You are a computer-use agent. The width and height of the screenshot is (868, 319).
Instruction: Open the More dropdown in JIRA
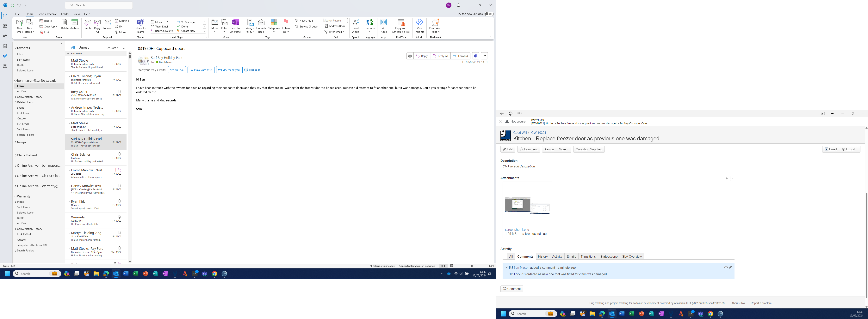[563, 149]
